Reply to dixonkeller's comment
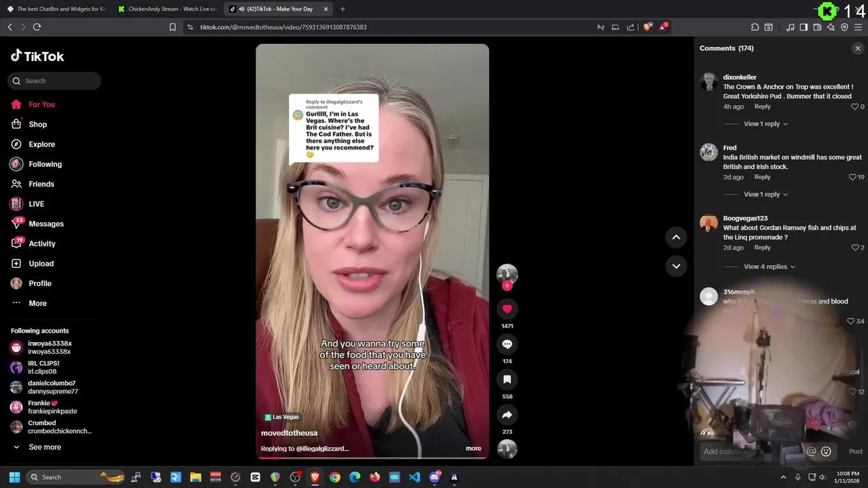Screen dimensions: 868x488 tap(762, 106)
